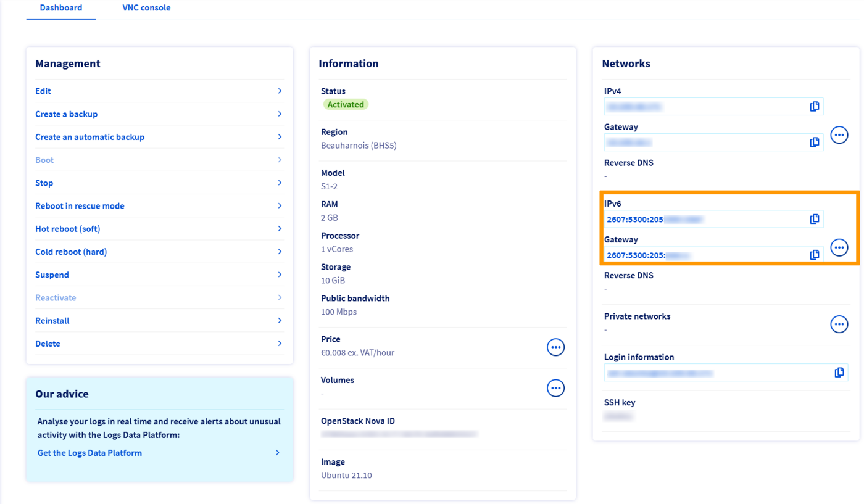Select the Dashboard tab
This screenshot has width=864, height=504.
60,8
